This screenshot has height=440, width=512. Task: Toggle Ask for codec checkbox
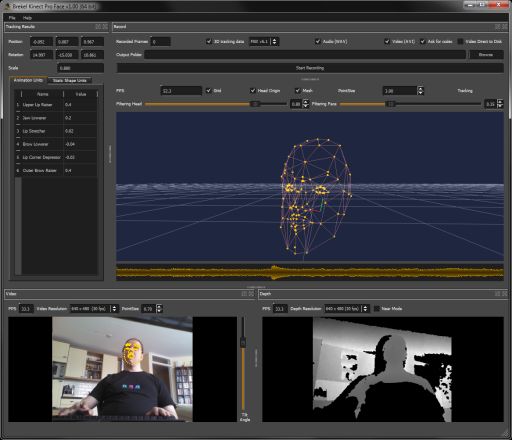pyautogui.click(x=423, y=41)
